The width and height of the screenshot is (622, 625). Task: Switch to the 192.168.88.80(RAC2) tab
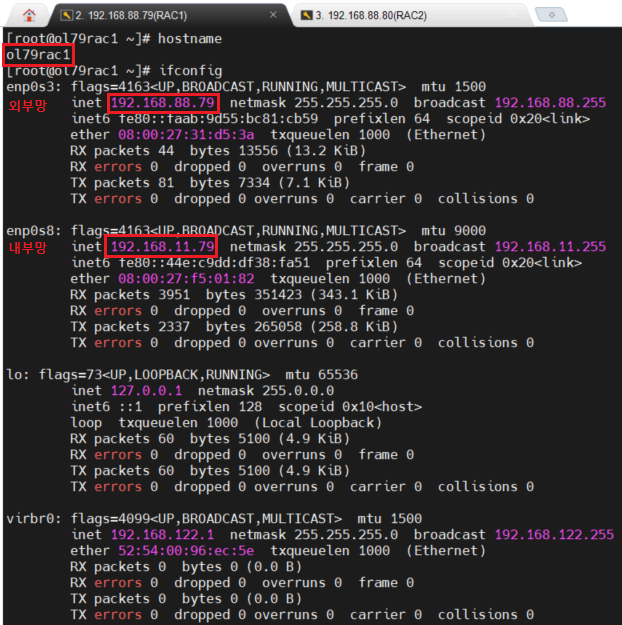(x=411, y=15)
